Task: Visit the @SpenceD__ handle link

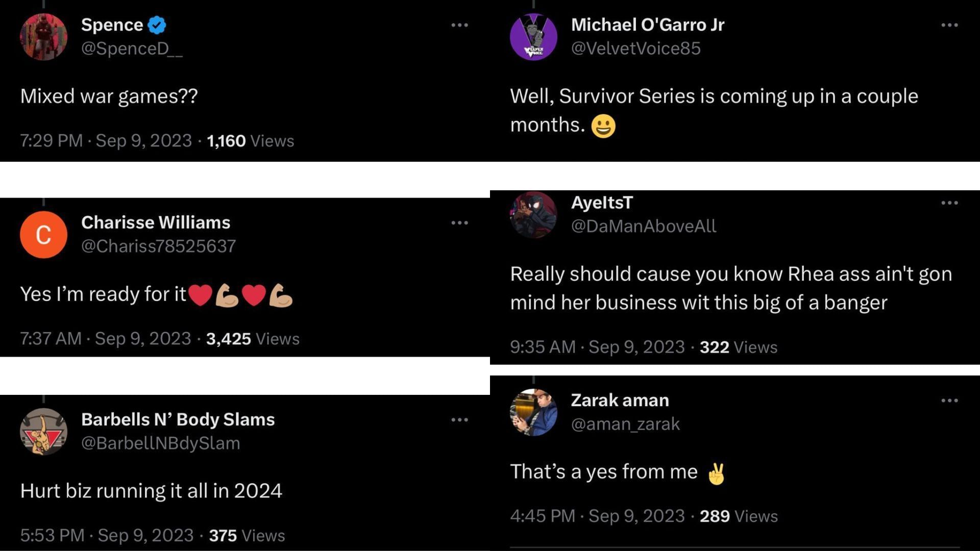Action: coord(132,48)
